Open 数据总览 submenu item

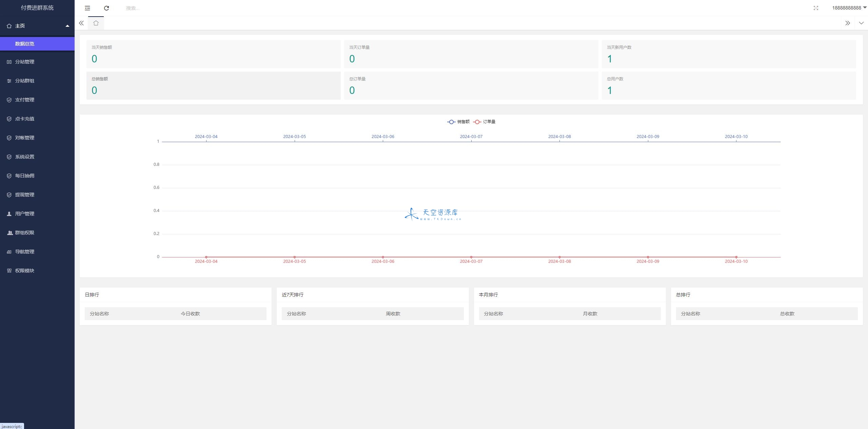point(37,44)
